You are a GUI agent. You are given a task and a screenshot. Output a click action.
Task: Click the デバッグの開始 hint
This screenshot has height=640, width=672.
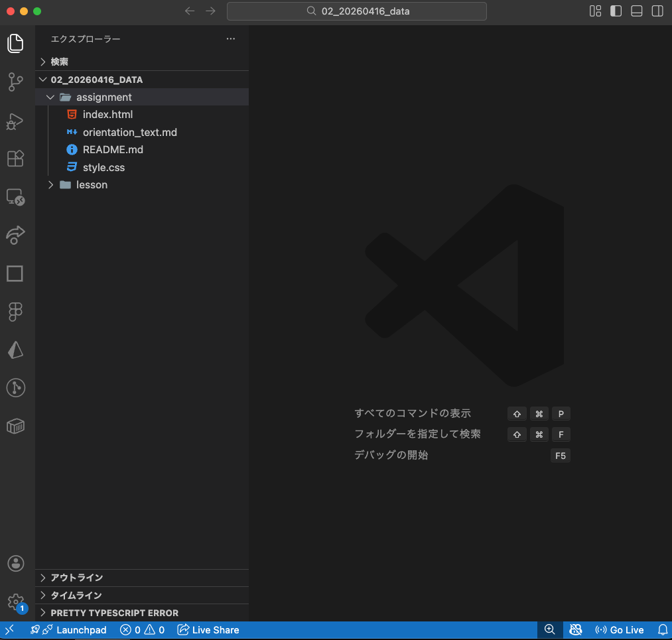tap(391, 455)
